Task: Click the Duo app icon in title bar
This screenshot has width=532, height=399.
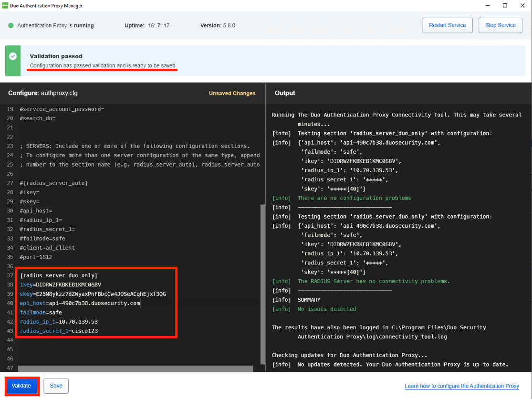Action: (5, 5)
